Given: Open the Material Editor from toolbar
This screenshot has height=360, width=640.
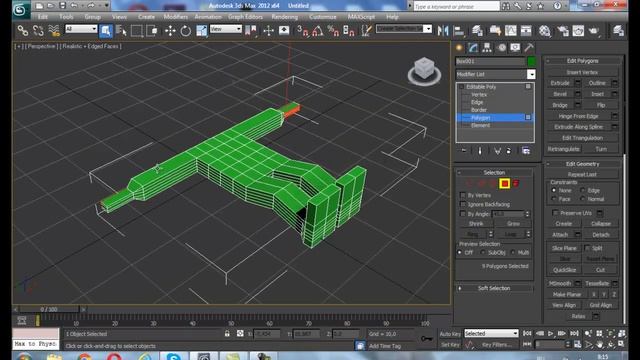Looking at the screenshot, I should coord(544,31).
